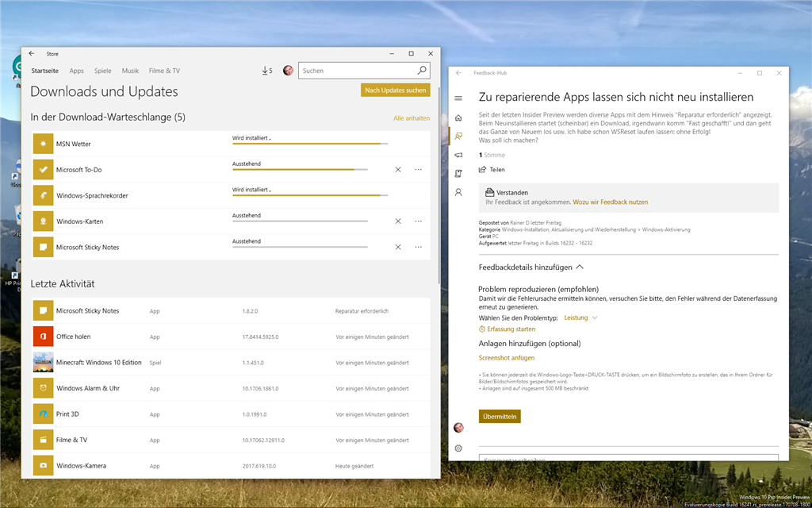Switch to the Spiele tab in Store
This screenshot has width=812, height=508.
[102, 71]
